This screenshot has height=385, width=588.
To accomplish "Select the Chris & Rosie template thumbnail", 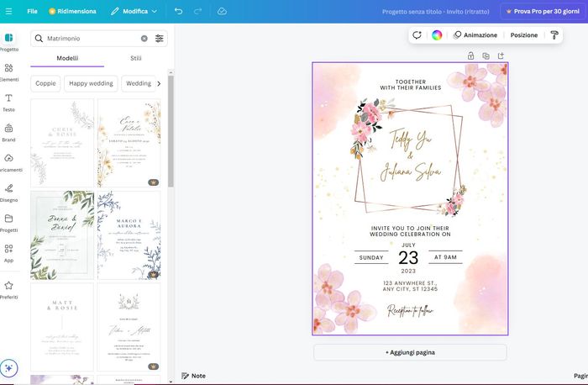I will click(62, 143).
